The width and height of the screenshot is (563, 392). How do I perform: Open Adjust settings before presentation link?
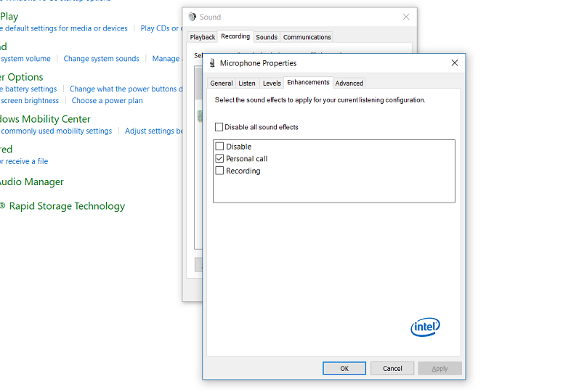coord(154,131)
